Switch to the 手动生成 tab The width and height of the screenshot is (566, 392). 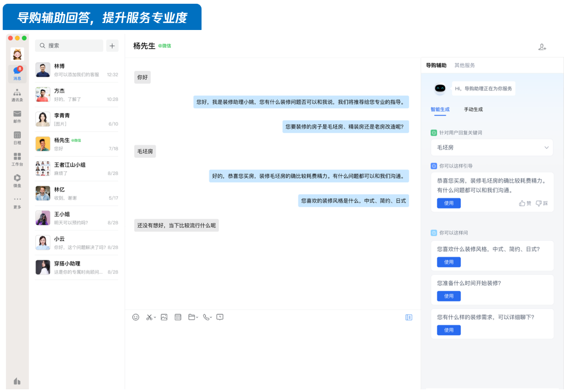473,109
